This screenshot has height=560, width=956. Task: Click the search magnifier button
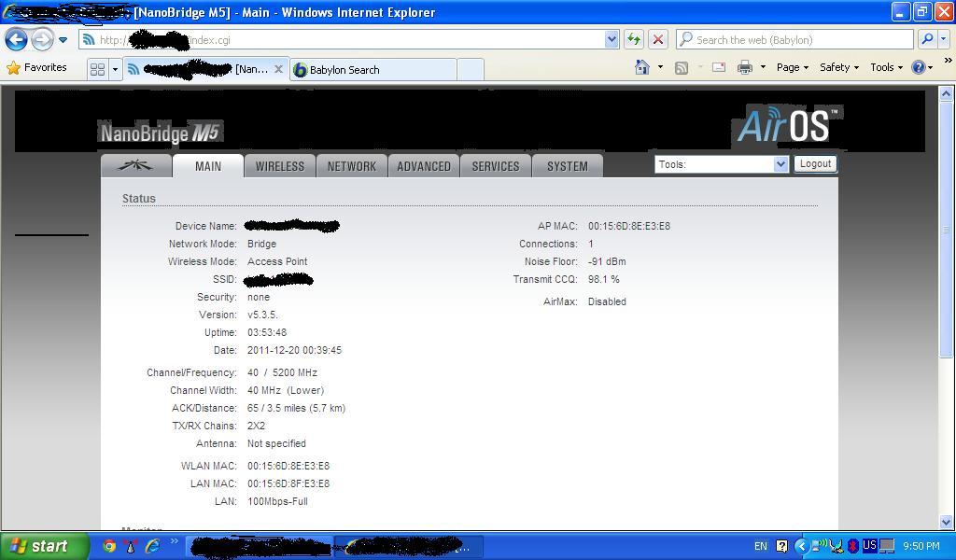point(926,39)
